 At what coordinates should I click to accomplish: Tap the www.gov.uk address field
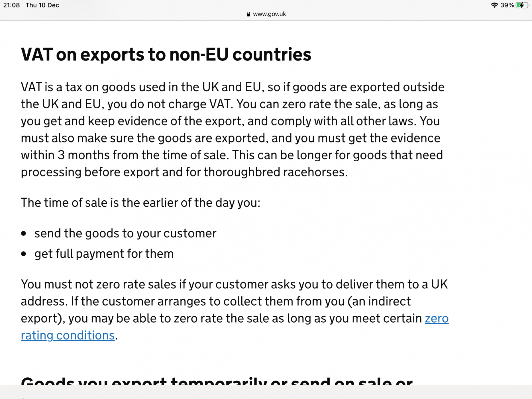[266, 14]
